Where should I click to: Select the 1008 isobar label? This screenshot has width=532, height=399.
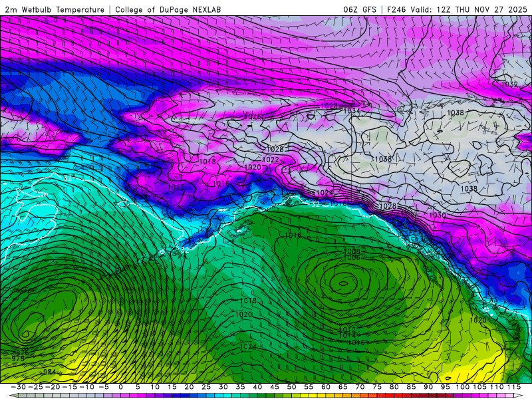point(352,251)
